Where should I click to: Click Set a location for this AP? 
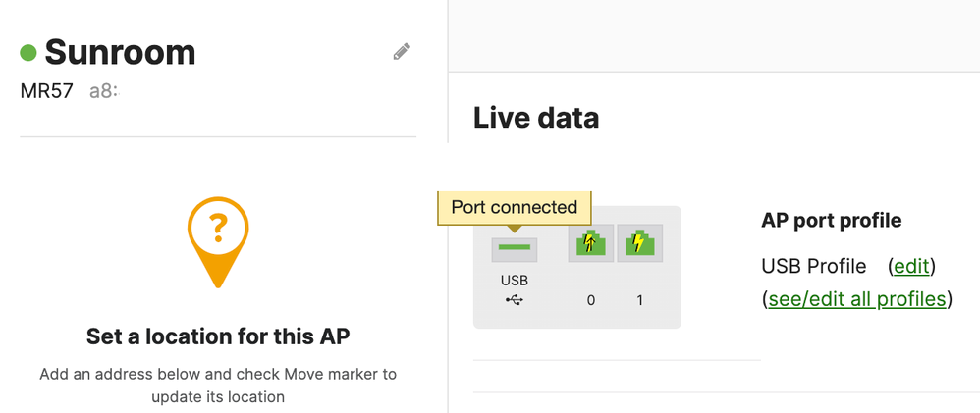(x=218, y=337)
